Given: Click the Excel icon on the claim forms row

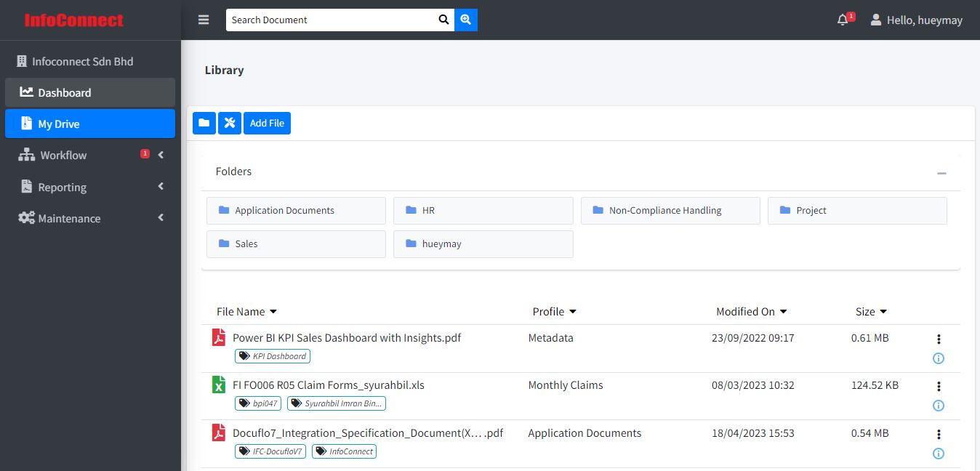Looking at the screenshot, I should 219,385.
